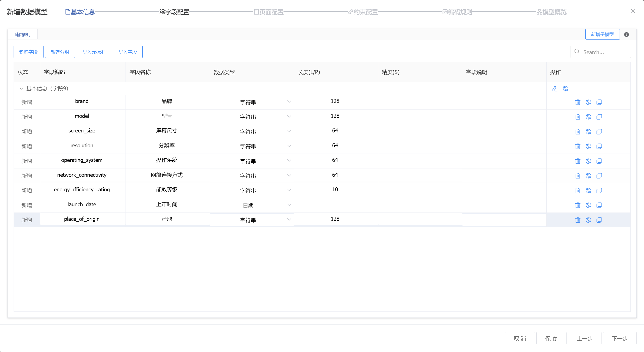
Task: Click translate icon on 基本信息 group
Action: 566,89
